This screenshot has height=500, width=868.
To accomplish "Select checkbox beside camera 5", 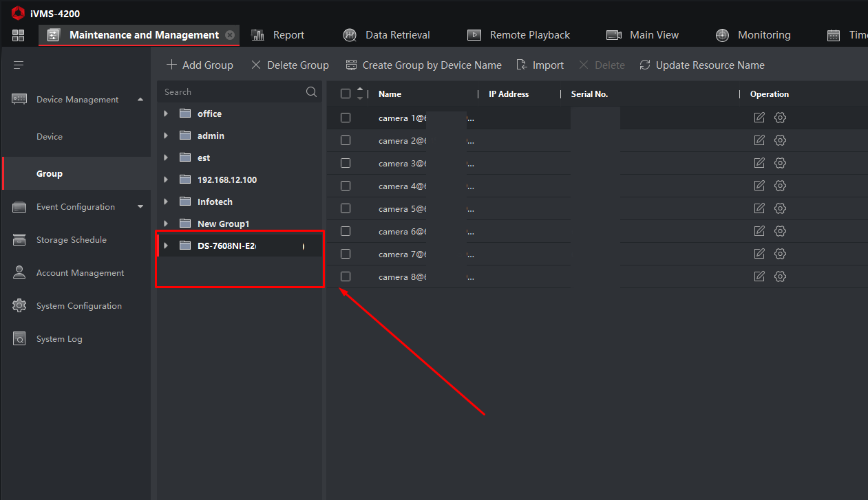I will 346,208.
